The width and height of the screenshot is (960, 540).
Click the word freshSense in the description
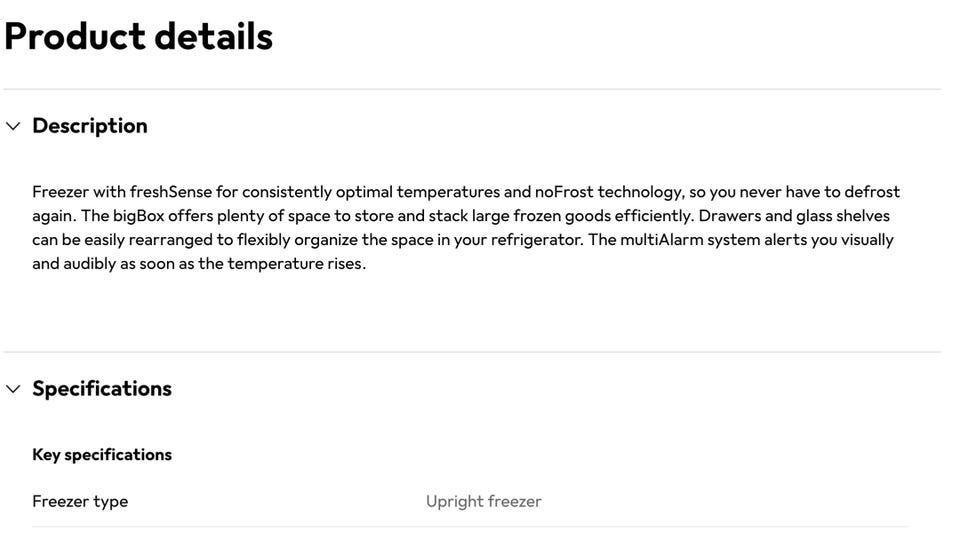[x=171, y=192]
